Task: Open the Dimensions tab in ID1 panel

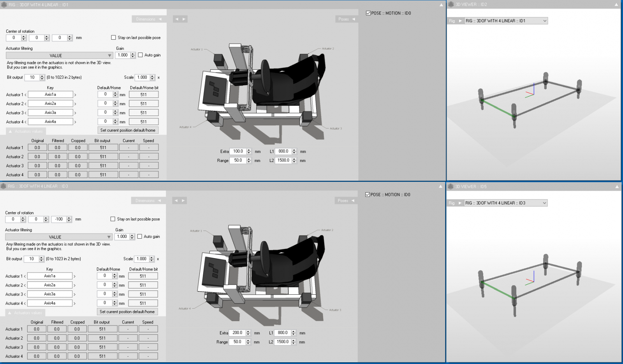Action: click(x=149, y=19)
